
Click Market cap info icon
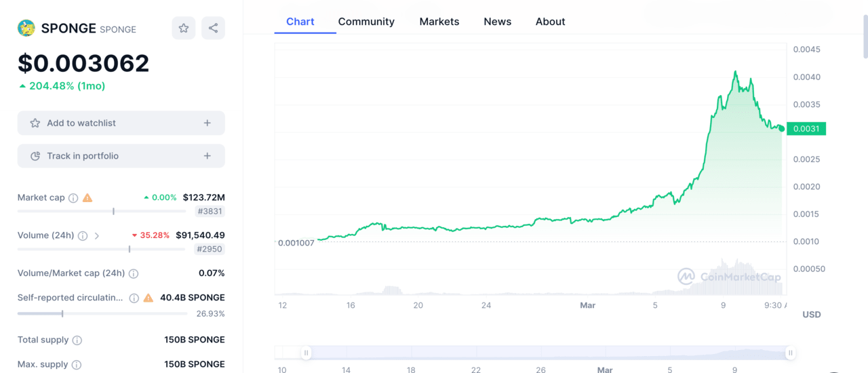73,198
